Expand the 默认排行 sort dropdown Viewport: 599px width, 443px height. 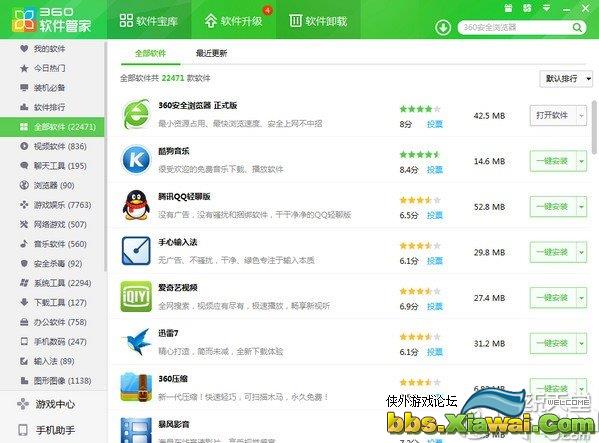click(x=566, y=79)
